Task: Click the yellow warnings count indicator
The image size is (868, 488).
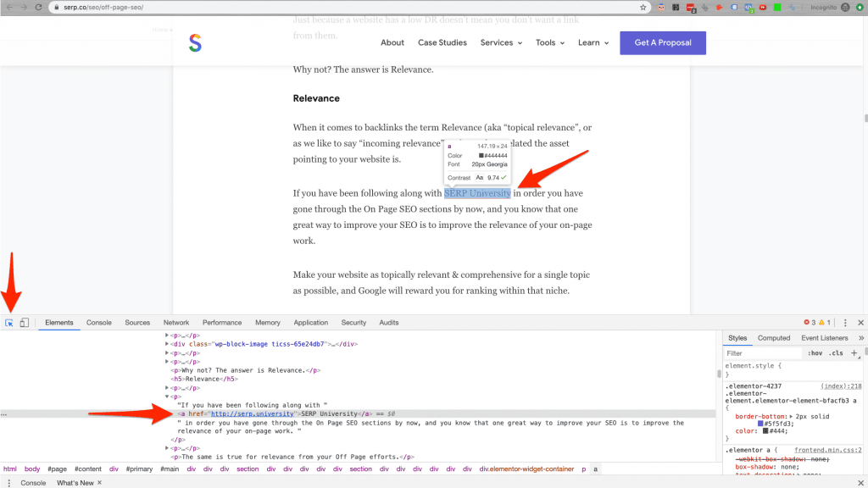Action: pos(825,323)
